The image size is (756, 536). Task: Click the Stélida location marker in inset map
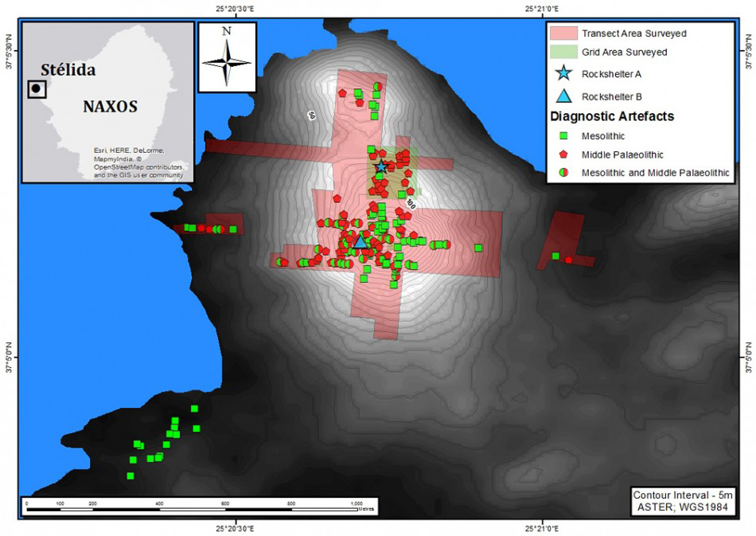37,88
